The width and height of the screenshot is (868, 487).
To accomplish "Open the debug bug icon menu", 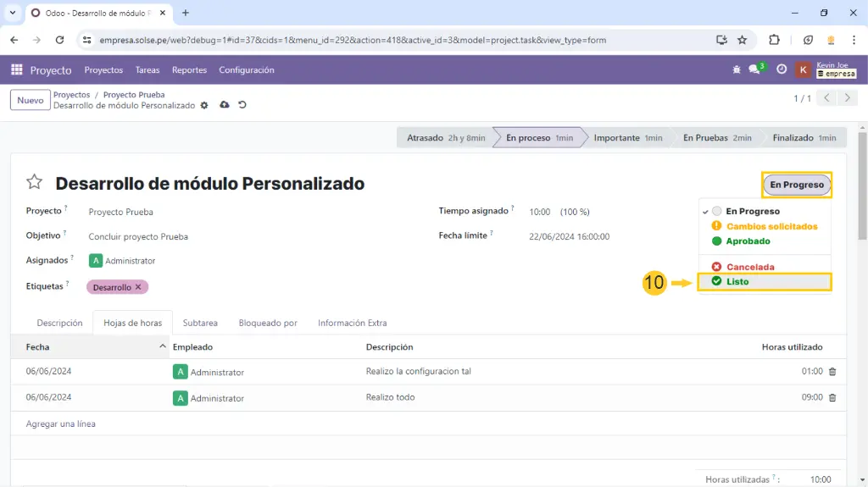I will point(736,70).
